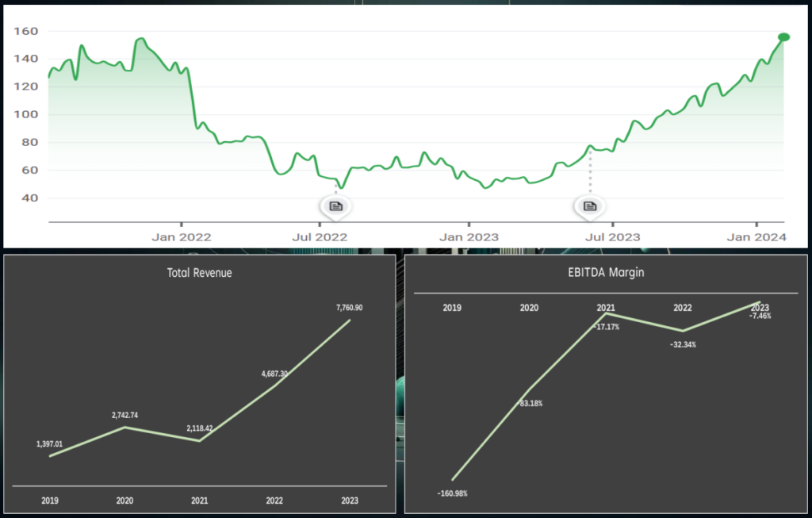Click the 2,742.74 revenue data label
The image size is (812, 518).
click(125, 415)
